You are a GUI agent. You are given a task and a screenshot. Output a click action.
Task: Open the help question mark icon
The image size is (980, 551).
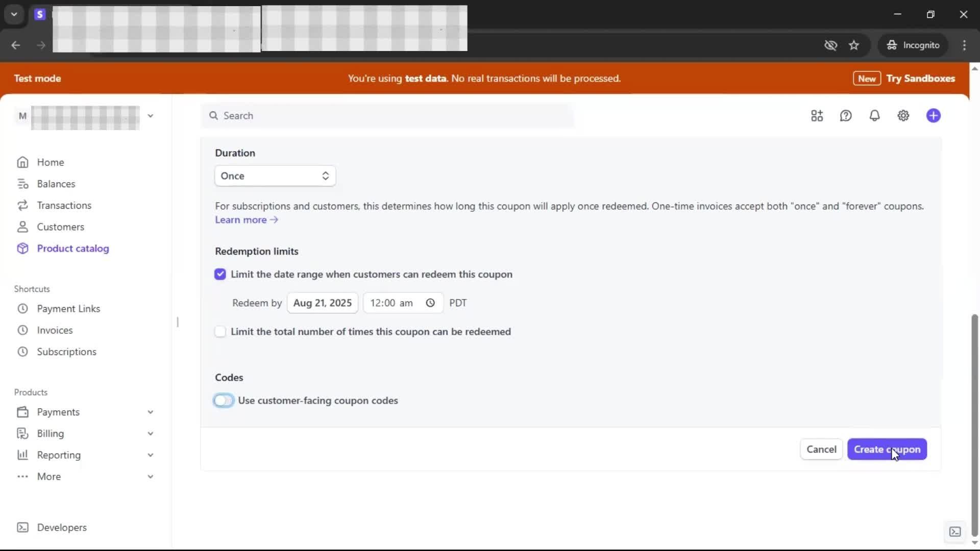tap(846, 116)
